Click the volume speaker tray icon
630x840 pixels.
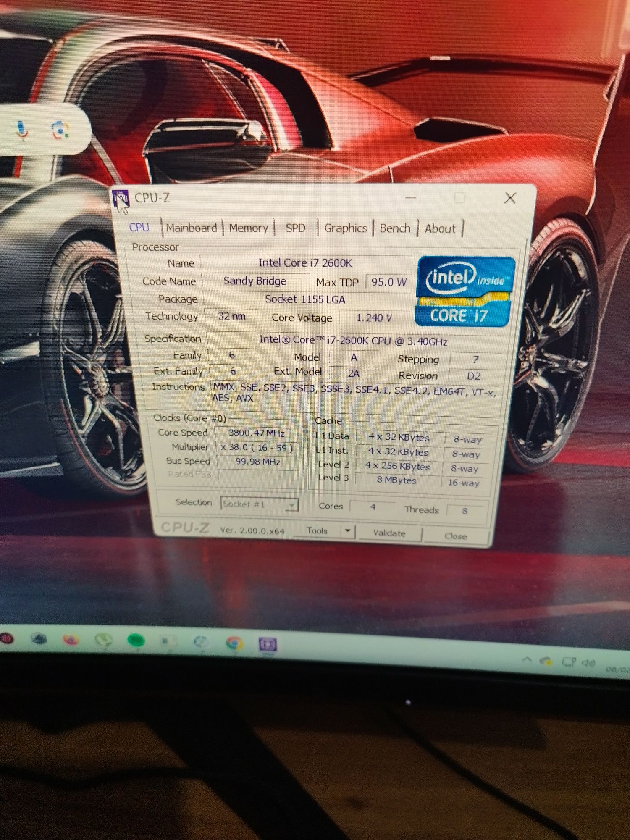tap(588, 663)
